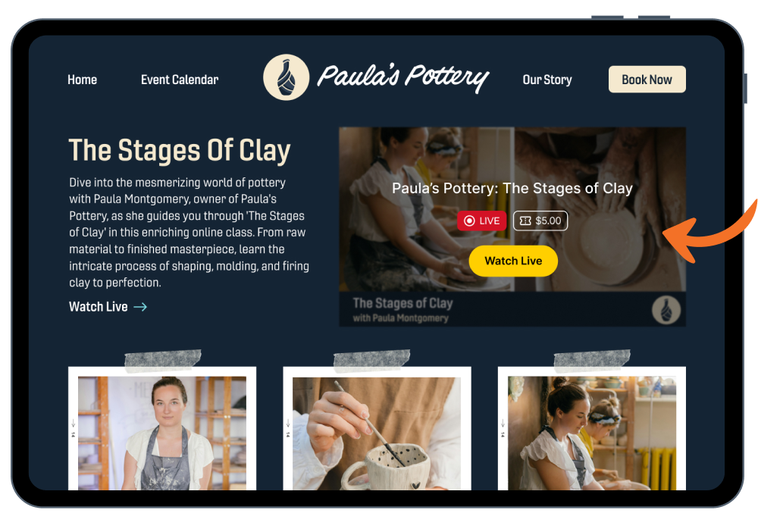Open the portrait photo of Paula in apron
758x532 pixels.
coord(162,433)
